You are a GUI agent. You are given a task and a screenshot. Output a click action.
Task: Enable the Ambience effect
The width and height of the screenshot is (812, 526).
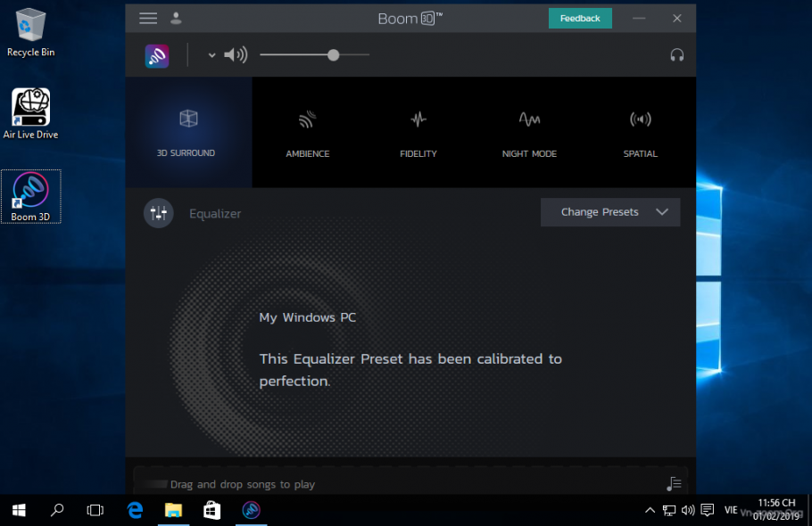pyautogui.click(x=308, y=134)
